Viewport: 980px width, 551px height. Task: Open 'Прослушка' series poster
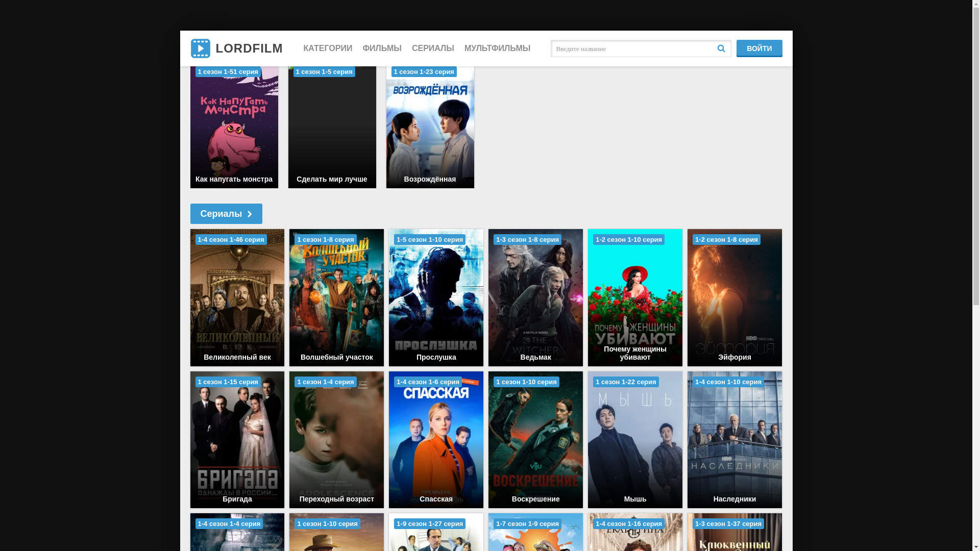point(436,297)
